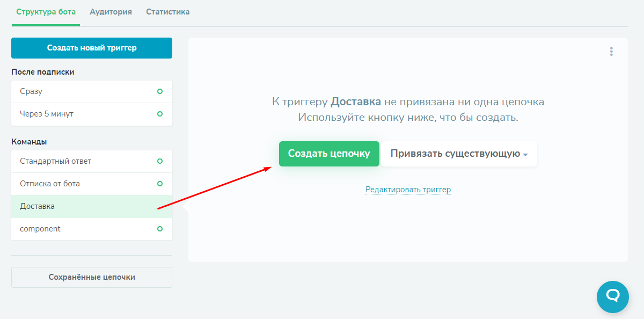The image size is (644, 319).
Task: Click the Привязать существующую chevron arrow
Action: tap(525, 154)
